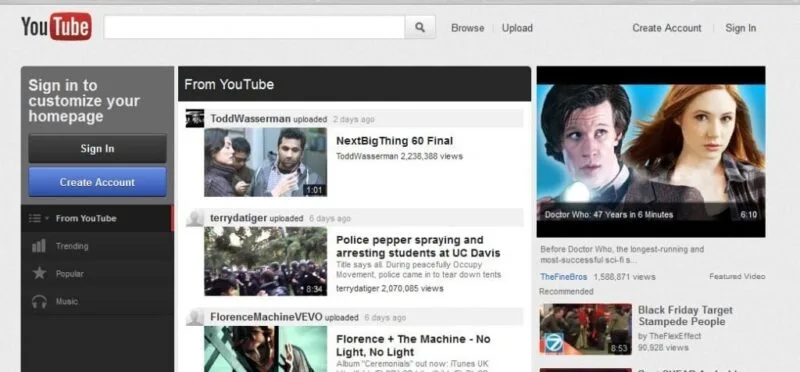Open Black Friday Target Stampede People title

[685, 316]
